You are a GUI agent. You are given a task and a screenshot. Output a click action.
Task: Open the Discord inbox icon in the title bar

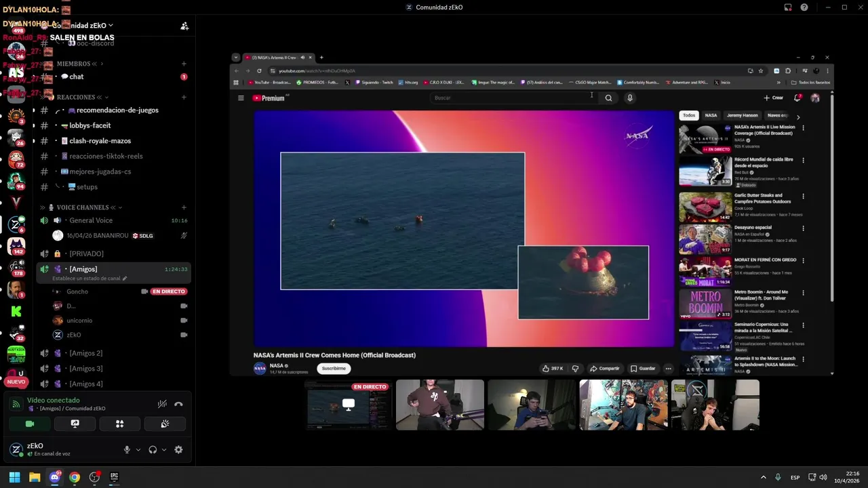pos(788,7)
